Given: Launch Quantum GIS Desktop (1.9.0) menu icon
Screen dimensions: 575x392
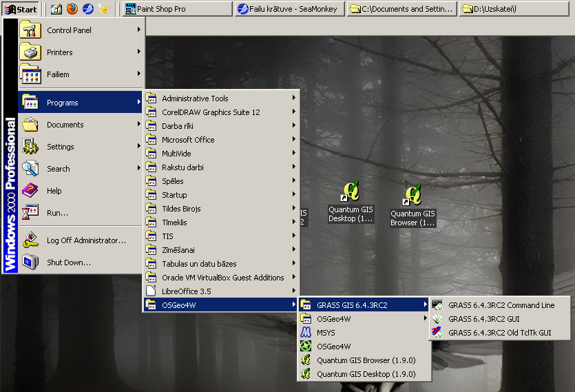Looking at the screenshot, I should 306,374.
